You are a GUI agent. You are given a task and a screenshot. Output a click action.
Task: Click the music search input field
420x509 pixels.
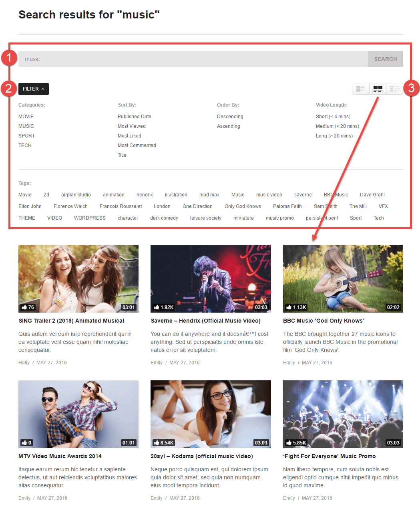click(193, 59)
